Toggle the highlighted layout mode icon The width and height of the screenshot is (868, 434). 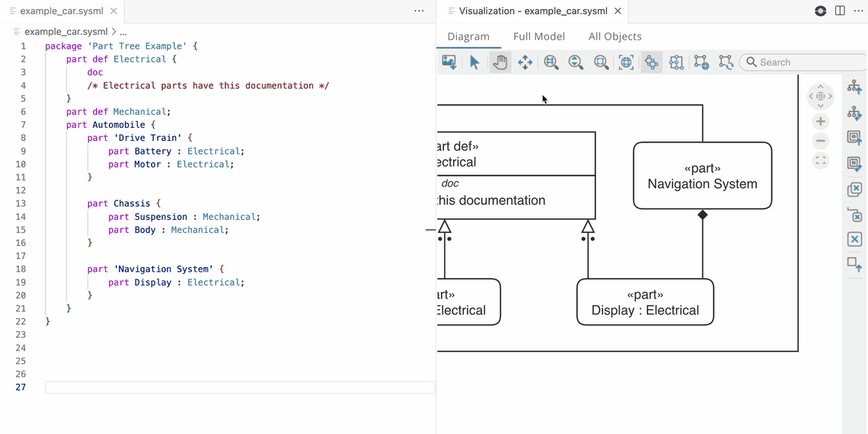click(x=651, y=62)
